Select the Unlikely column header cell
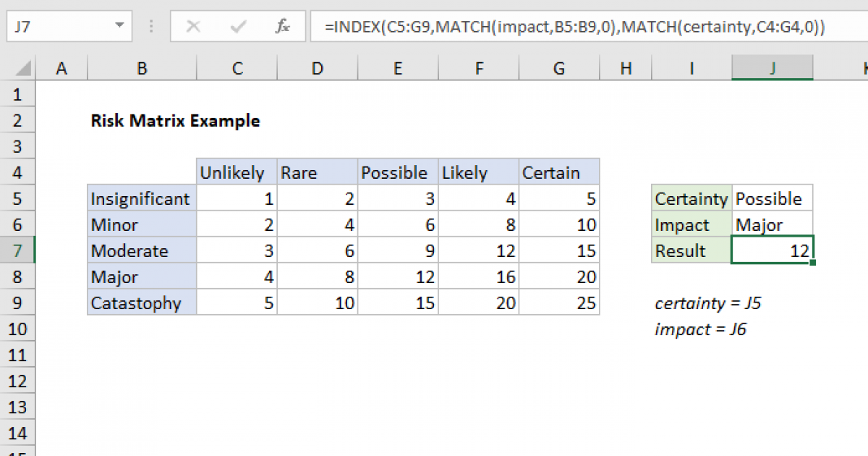 coord(237,172)
